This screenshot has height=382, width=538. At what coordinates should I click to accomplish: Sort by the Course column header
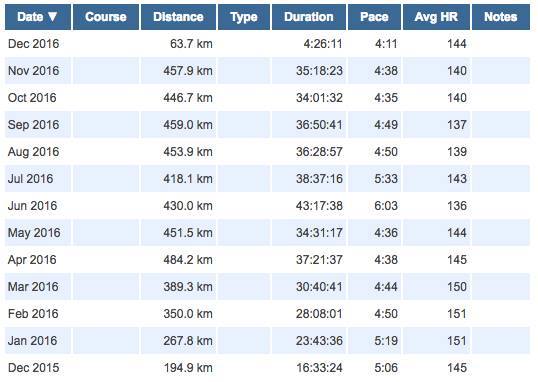pos(106,17)
